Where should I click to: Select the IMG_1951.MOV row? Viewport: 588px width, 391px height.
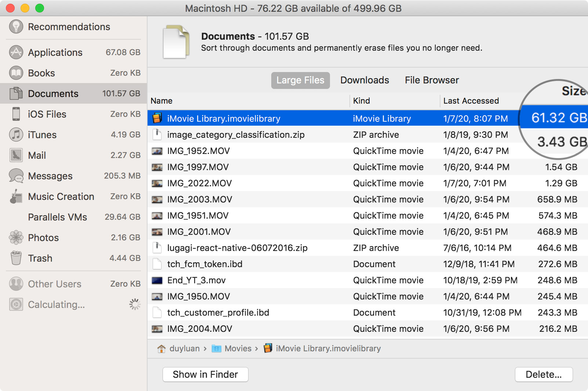[x=367, y=215]
